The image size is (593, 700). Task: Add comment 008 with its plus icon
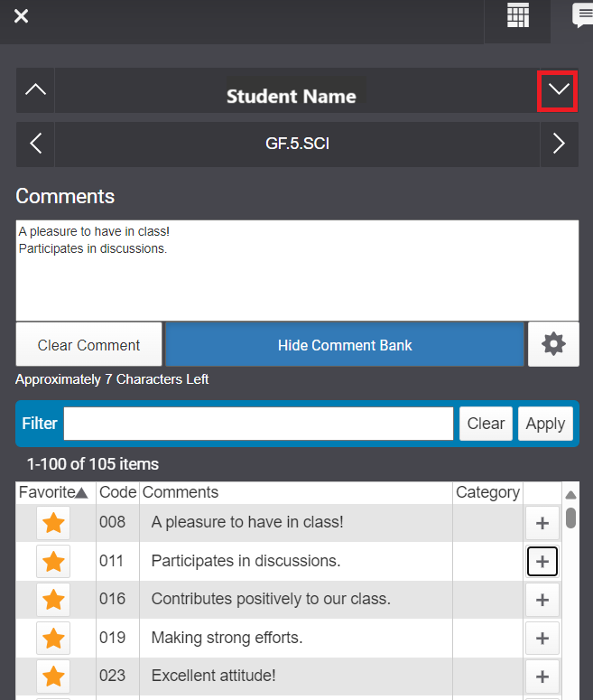click(542, 523)
